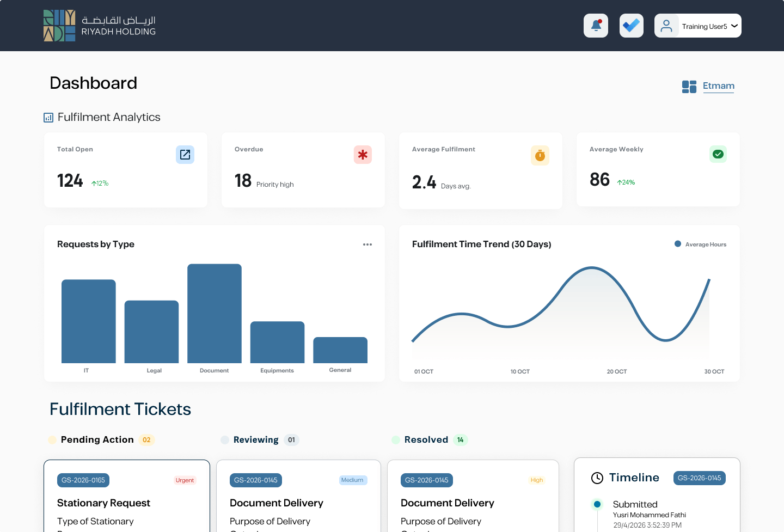The width and height of the screenshot is (784, 532).
Task: Click the 20 OCT axis label
Action: [x=617, y=371]
